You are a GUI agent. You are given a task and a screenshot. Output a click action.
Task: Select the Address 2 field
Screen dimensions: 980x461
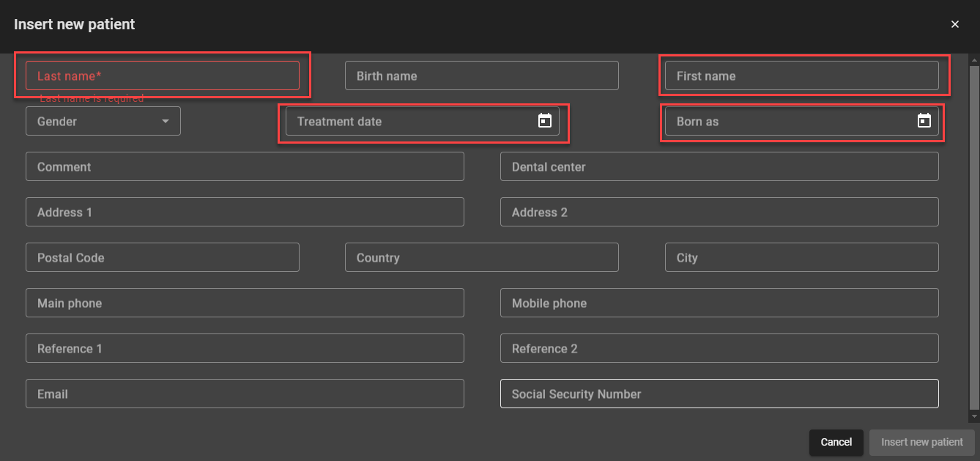[719, 212]
